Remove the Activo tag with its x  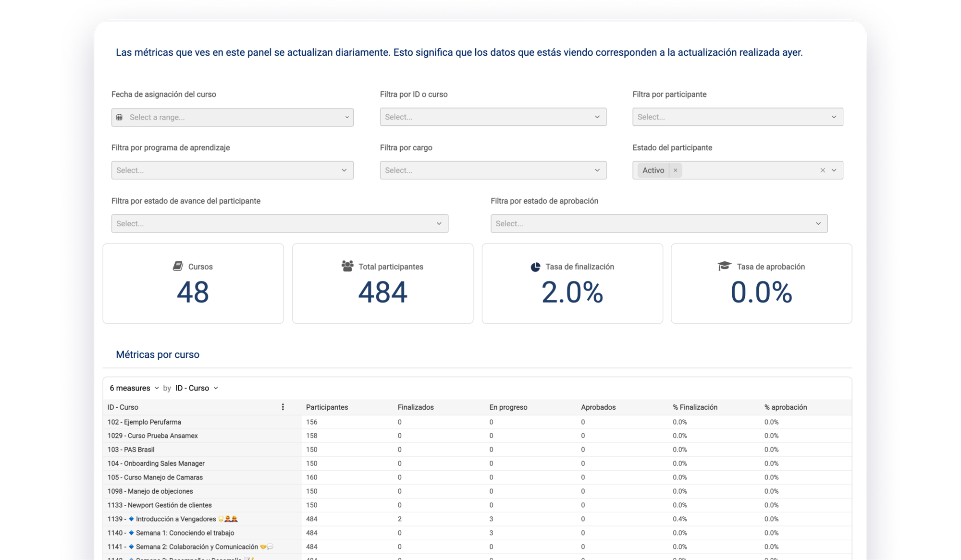(x=675, y=170)
